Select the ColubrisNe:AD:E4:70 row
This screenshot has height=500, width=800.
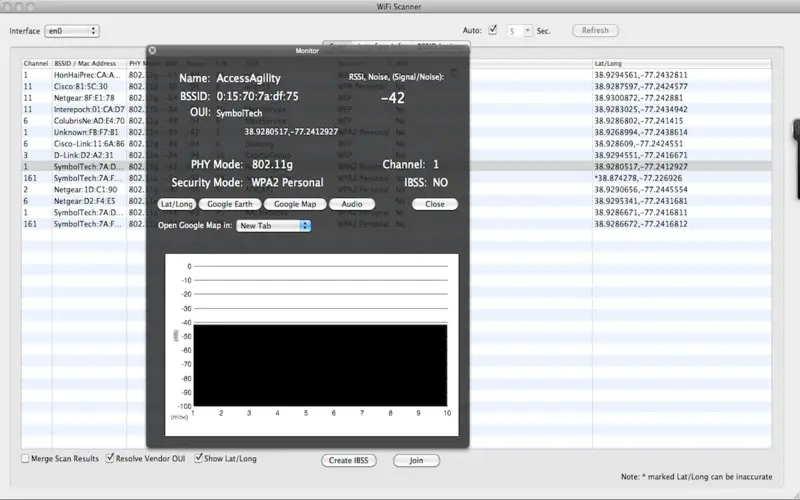[x=396, y=121]
